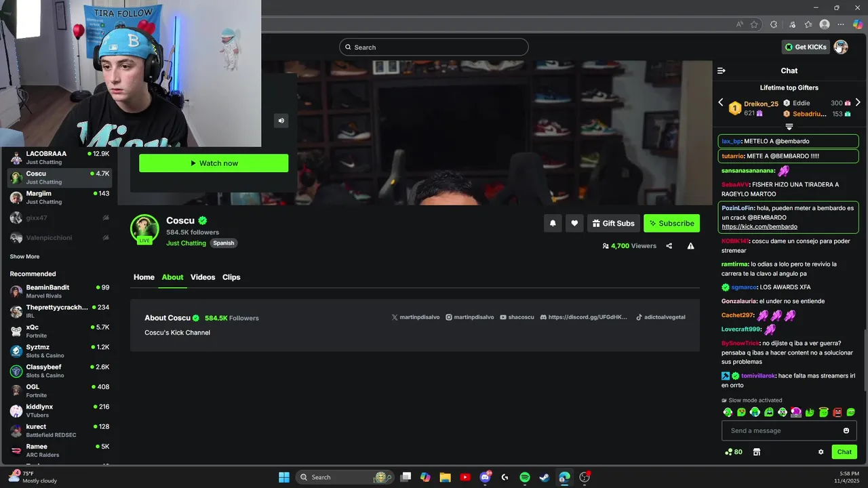The height and width of the screenshot is (488, 868).
Task: Click the Spanish language tag
Action: [223, 243]
